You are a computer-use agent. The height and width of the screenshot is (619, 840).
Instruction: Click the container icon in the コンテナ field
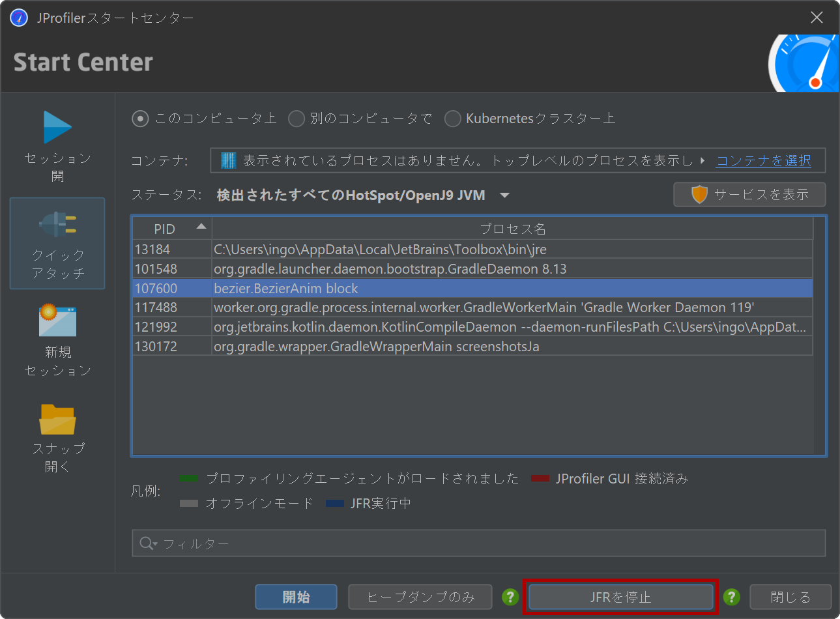[228, 160]
